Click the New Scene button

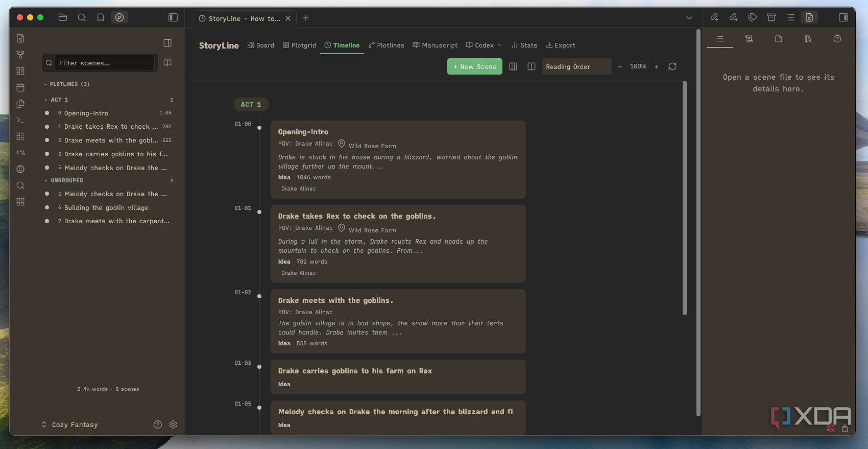coord(475,66)
